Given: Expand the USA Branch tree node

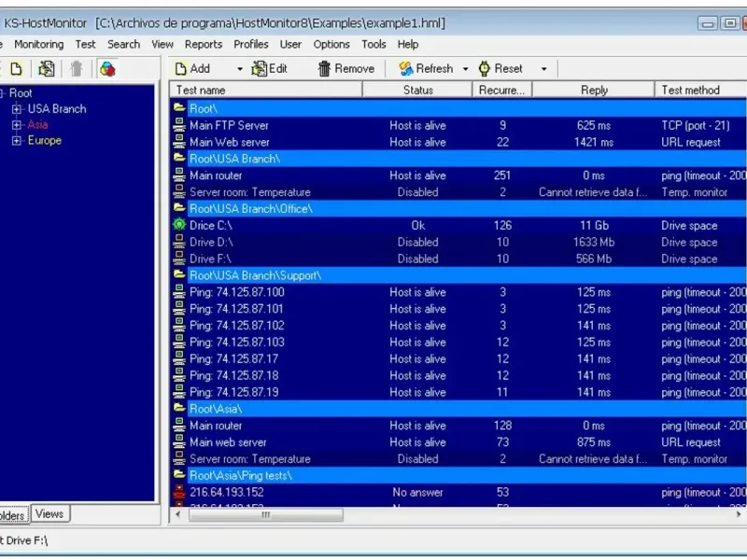Looking at the screenshot, I should (17, 109).
